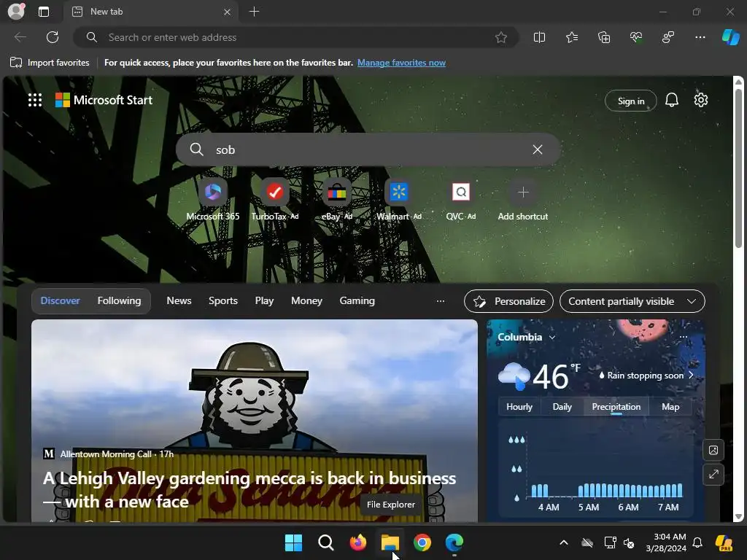Image resolution: width=747 pixels, height=560 pixels.
Task: Open the Microsoft apps grid launcher
Action: coord(35,100)
